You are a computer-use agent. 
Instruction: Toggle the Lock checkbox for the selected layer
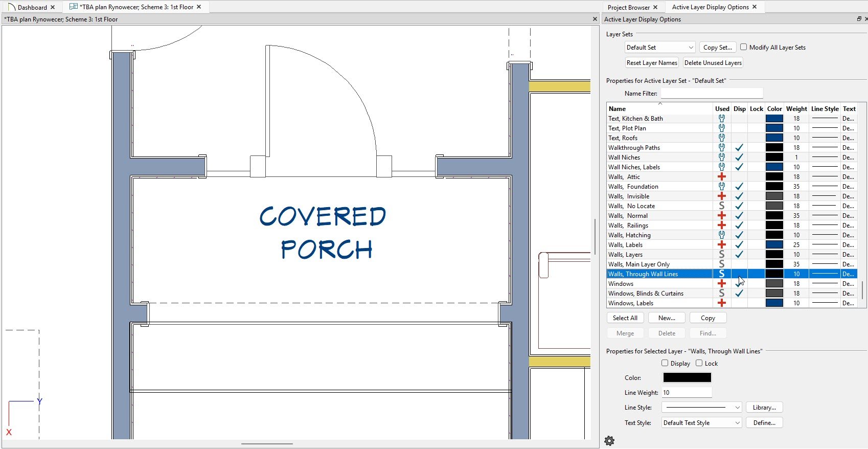(x=699, y=363)
